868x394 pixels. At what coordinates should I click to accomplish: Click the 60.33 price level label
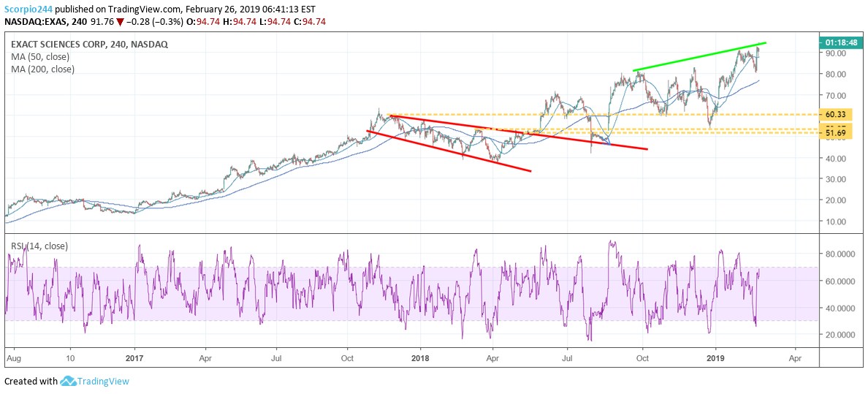pos(837,115)
